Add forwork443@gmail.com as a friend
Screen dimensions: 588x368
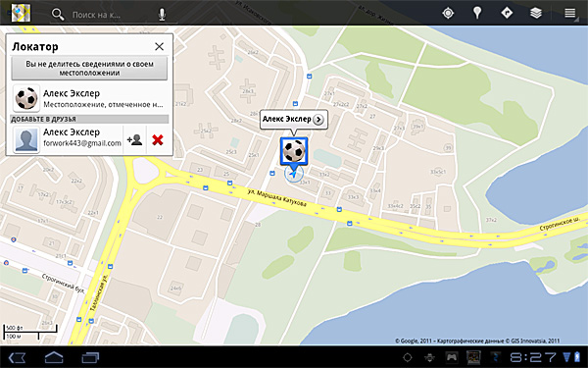coord(134,140)
